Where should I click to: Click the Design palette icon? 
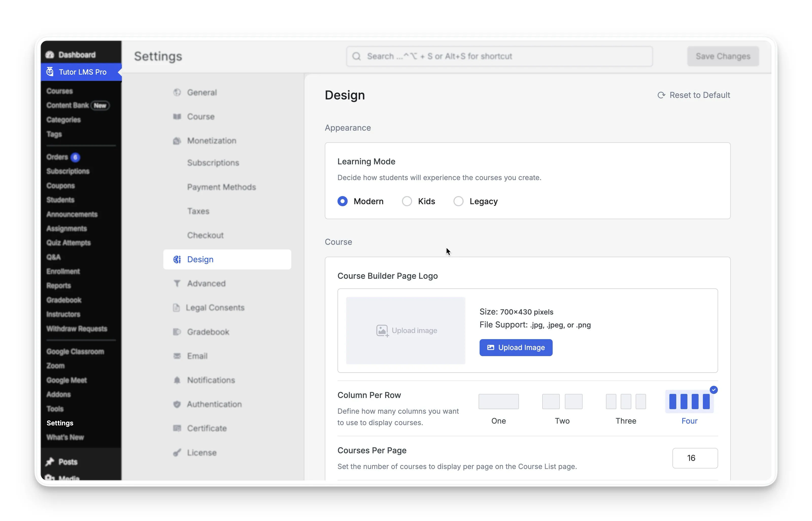(177, 259)
